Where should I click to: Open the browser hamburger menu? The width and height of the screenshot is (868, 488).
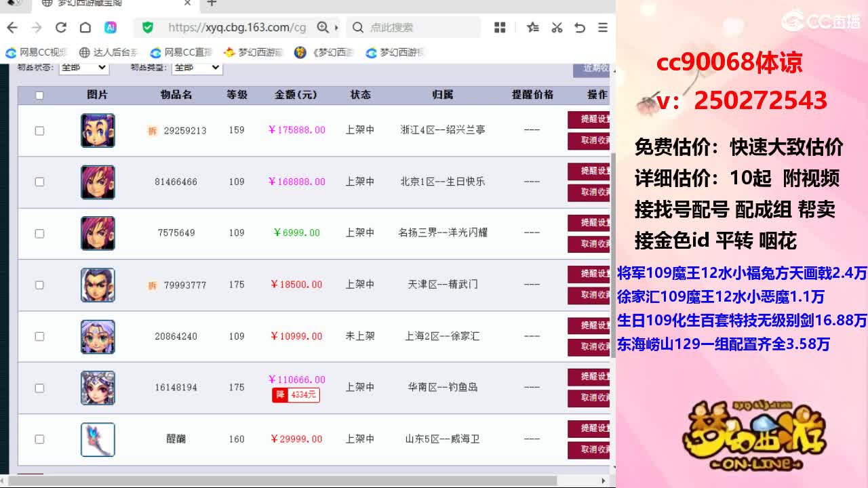pyautogui.click(x=602, y=28)
